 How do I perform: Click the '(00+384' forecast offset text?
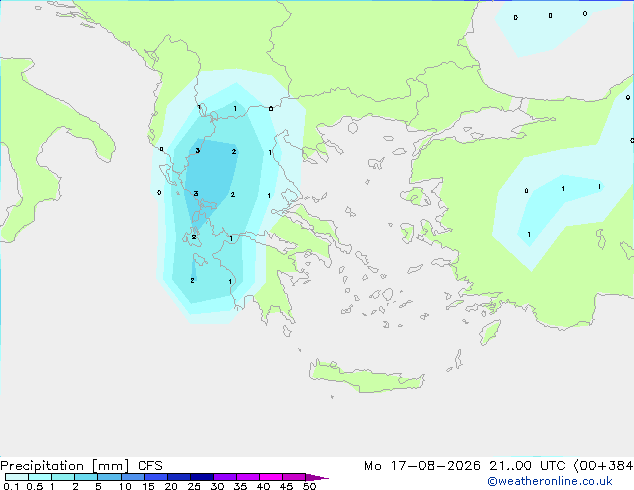[x=603, y=466]
